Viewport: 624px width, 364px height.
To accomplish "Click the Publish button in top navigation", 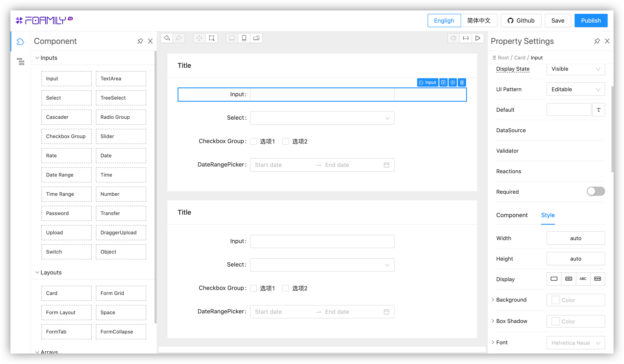I will tap(591, 20).
